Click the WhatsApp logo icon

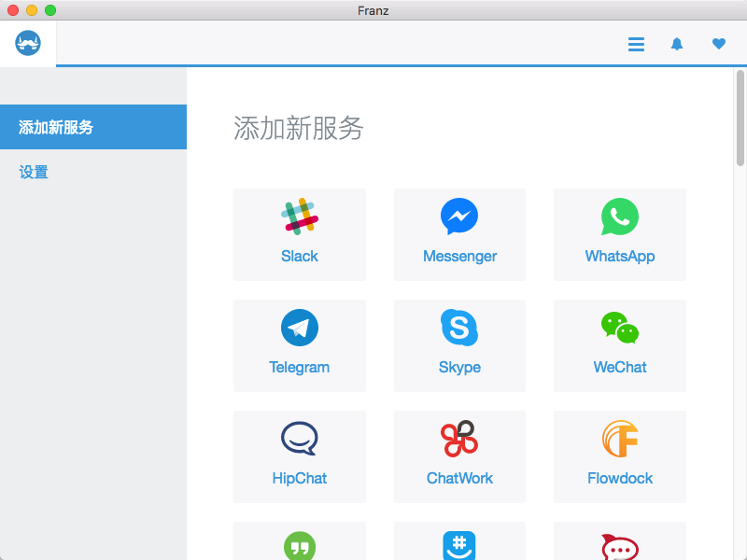coord(620,217)
